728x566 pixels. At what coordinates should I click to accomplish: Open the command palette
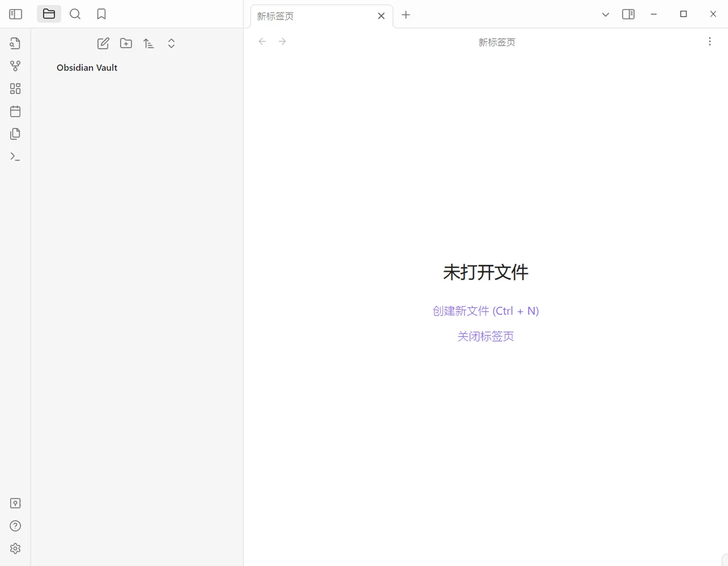tap(15, 157)
